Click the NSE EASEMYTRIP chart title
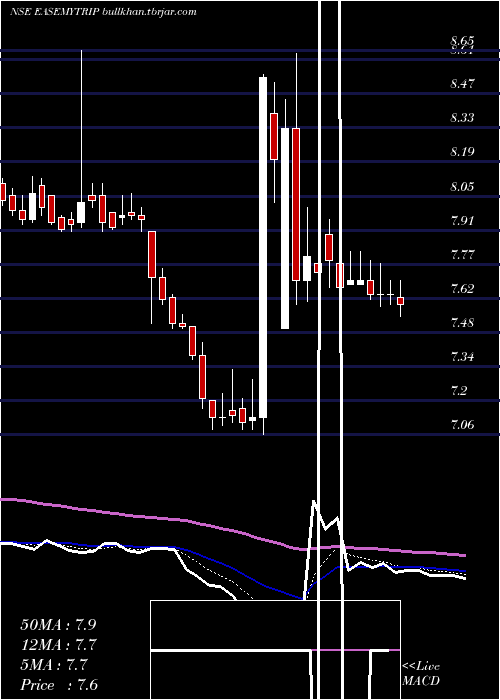500x700 pixels. pos(55,12)
